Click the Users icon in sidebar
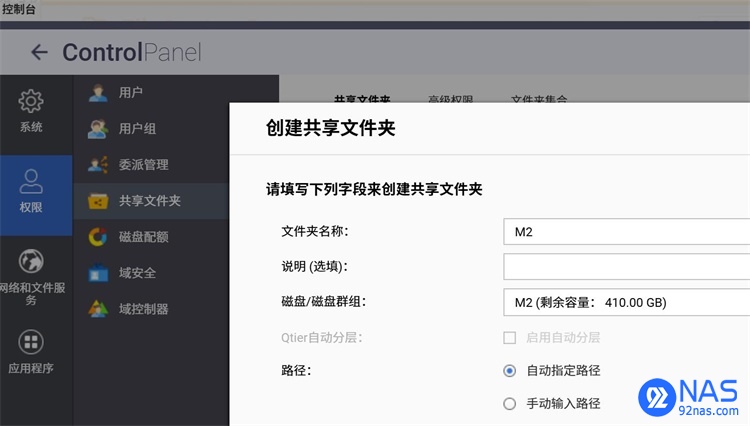The image size is (750, 426). coord(98,93)
